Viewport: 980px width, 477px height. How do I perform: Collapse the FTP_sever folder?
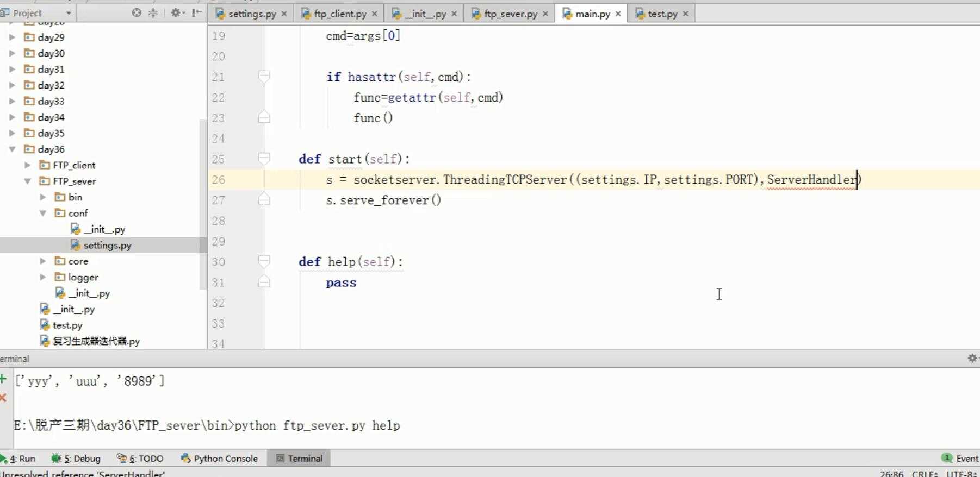click(27, 181)
